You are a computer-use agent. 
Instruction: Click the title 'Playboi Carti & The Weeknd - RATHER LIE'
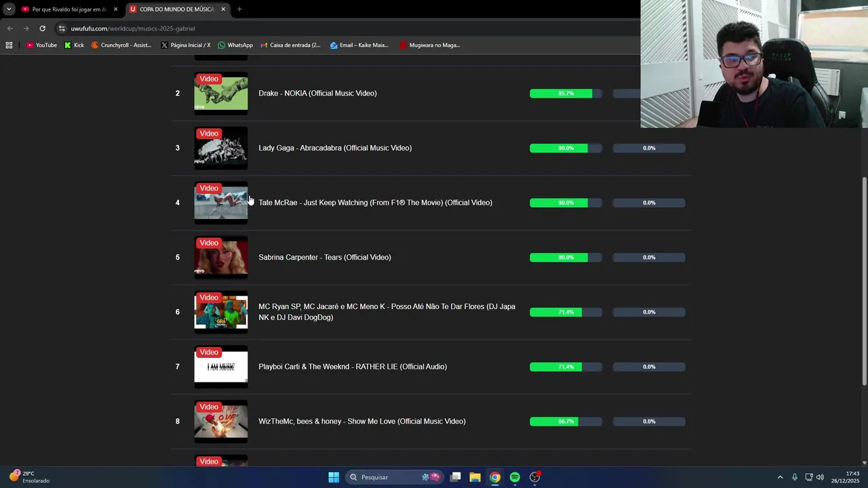(353, 367)
